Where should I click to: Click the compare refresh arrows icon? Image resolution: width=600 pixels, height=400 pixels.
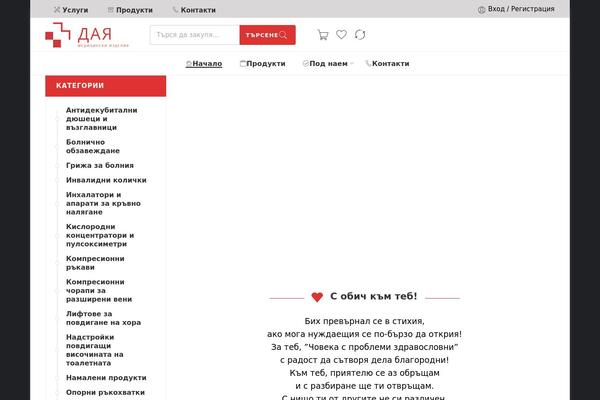click(360, 34)
